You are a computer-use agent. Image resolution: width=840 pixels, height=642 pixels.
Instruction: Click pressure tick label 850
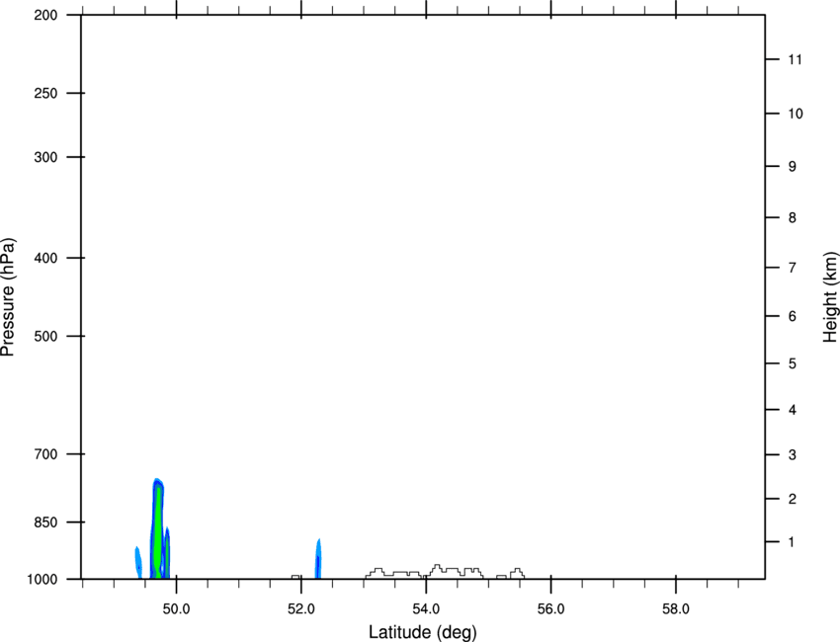click(45, 522)
